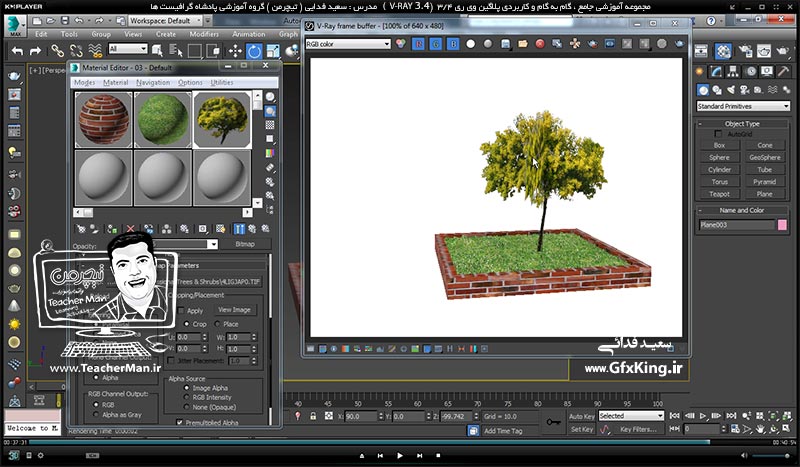Select RGB Intensity radio button

pos(187,397)
